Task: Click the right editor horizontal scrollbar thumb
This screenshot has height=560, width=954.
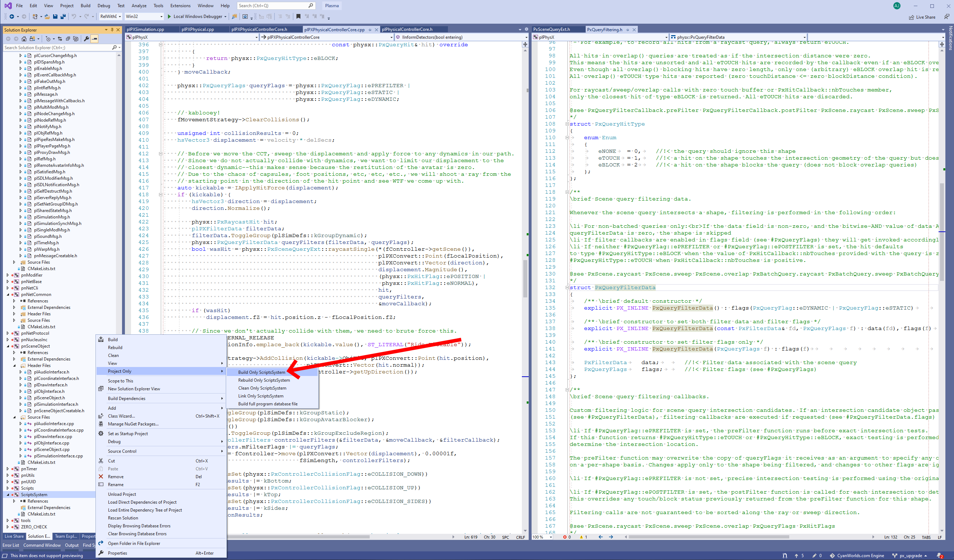Action: (x=709, y=537)
